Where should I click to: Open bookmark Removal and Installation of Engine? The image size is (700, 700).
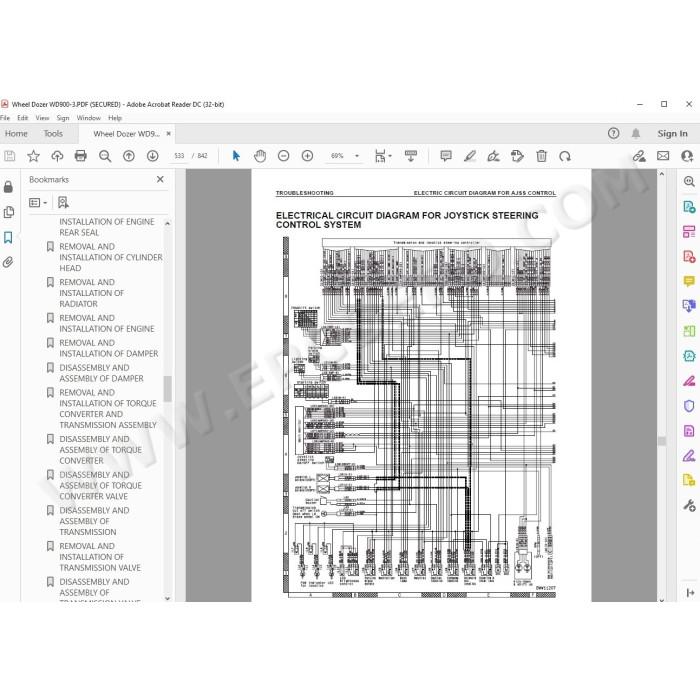[107, 323]
